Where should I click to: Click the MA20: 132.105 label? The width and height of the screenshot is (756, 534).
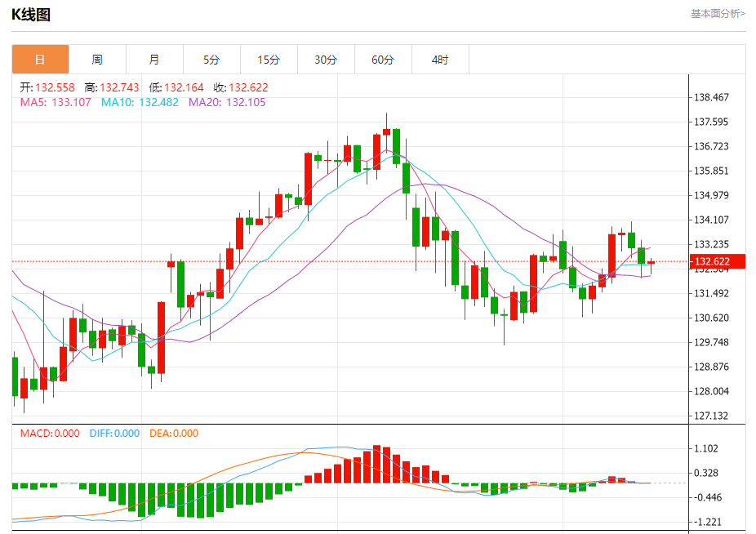pos(227,102)
